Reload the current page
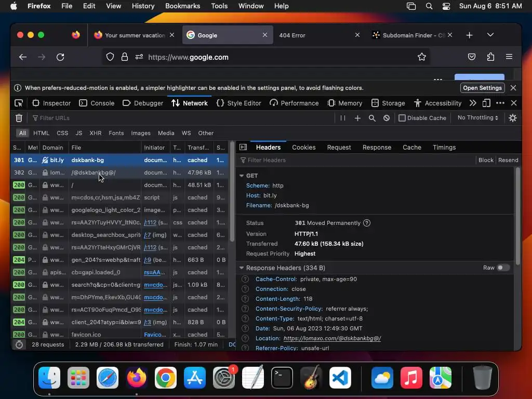Image resolution: width=532 pixels, height=399 pixels. click(60, 57)
